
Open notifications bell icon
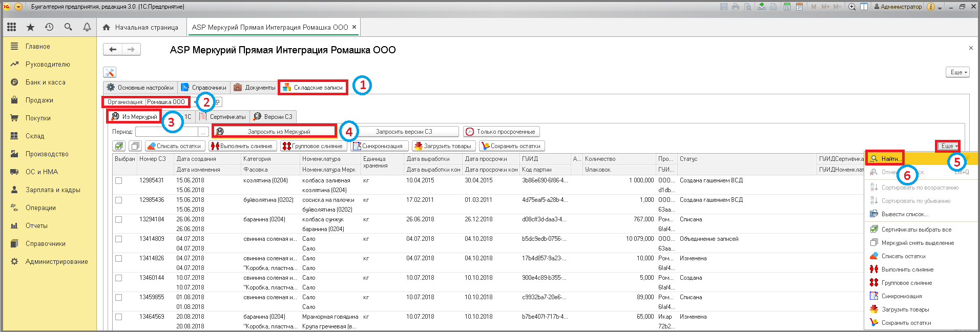87,27
